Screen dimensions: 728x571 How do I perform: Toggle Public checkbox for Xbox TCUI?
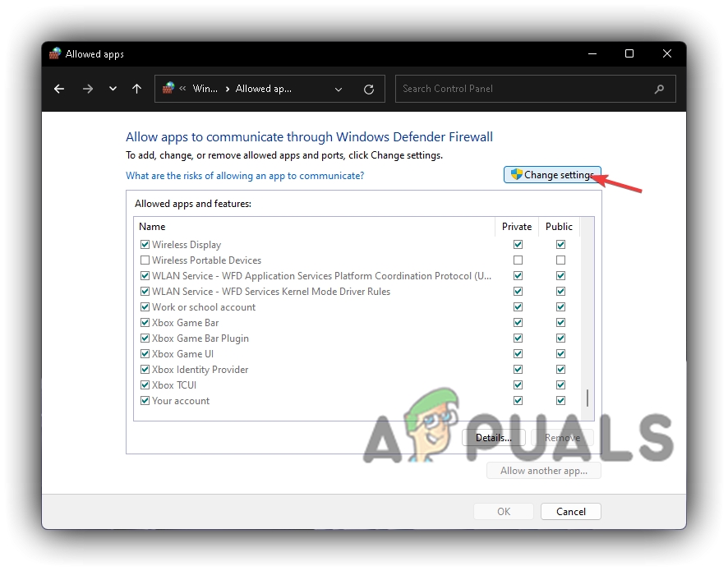(561, 385)
